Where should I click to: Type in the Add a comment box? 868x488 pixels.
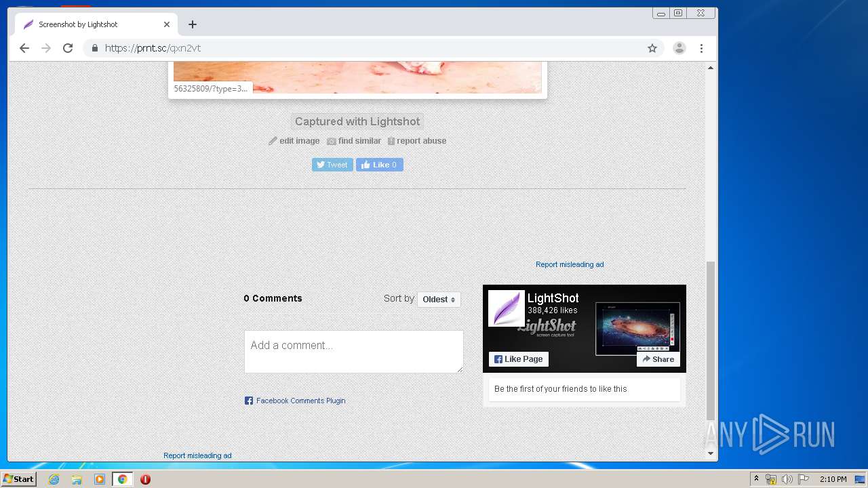pyautogui.click(x=354, y=351)
